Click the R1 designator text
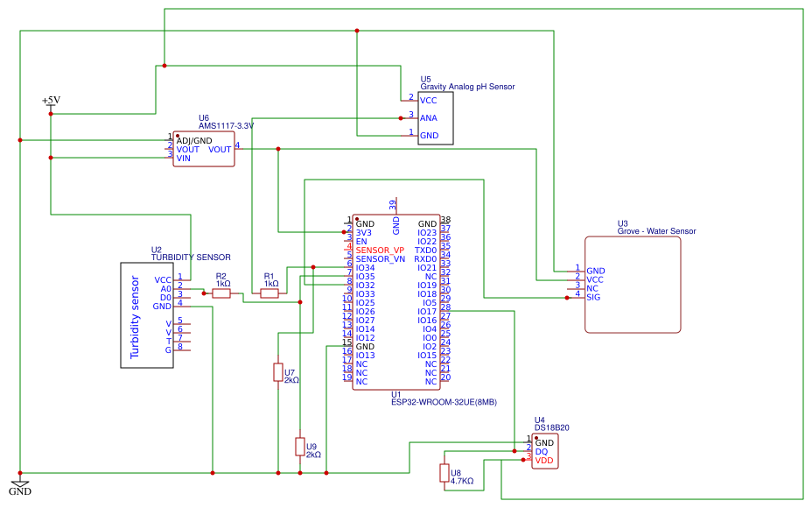The image size is (812, 508). tap(269, 276)
